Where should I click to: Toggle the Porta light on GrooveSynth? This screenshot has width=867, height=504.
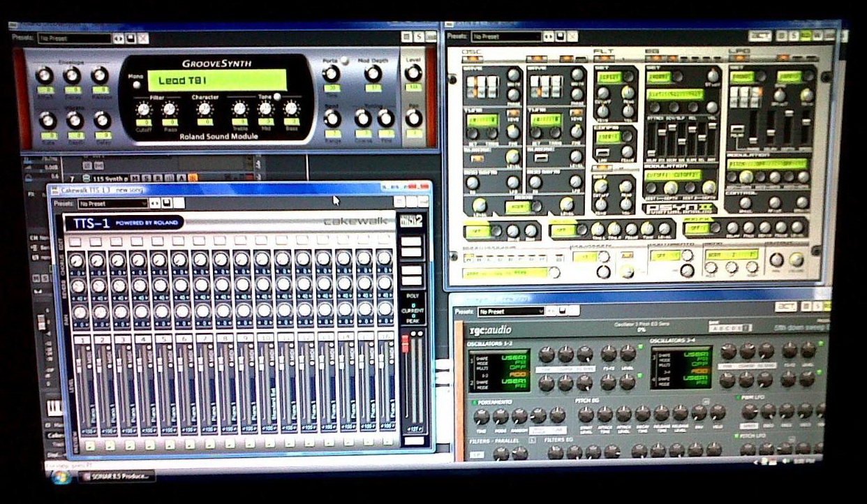point(344,61)
